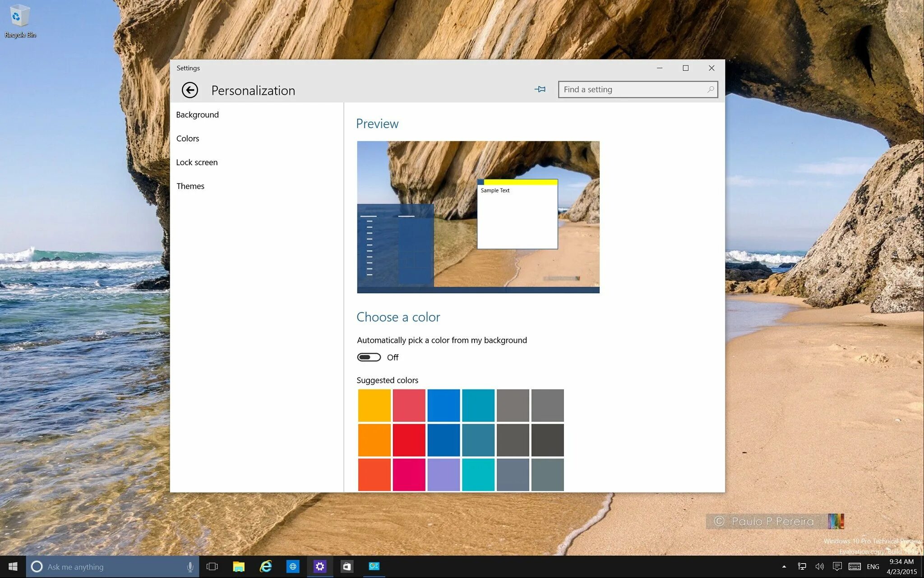
Task: Click the magnifier icon in Find a setting
Action: (710, 89)
